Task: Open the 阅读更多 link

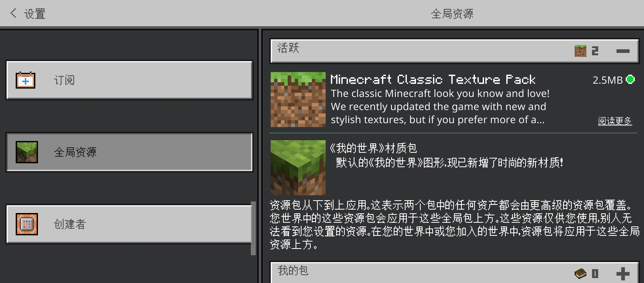Action: click(x=615, y=121)
